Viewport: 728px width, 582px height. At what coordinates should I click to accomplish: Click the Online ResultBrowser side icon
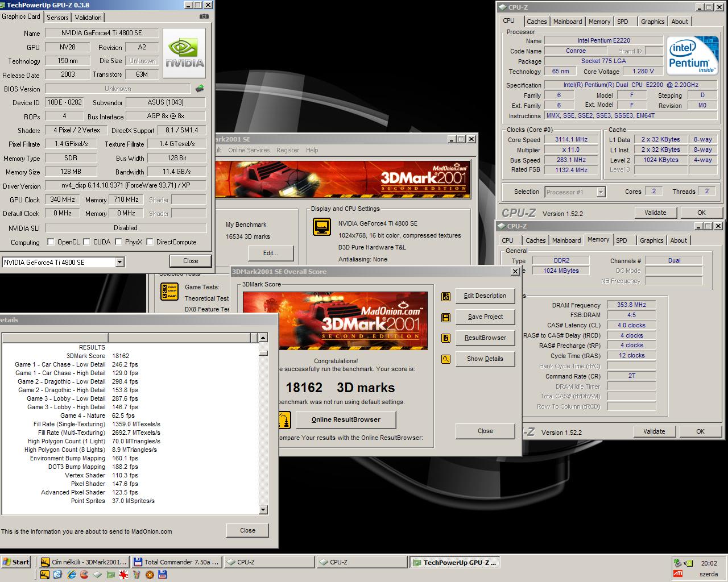coord(284,420)
